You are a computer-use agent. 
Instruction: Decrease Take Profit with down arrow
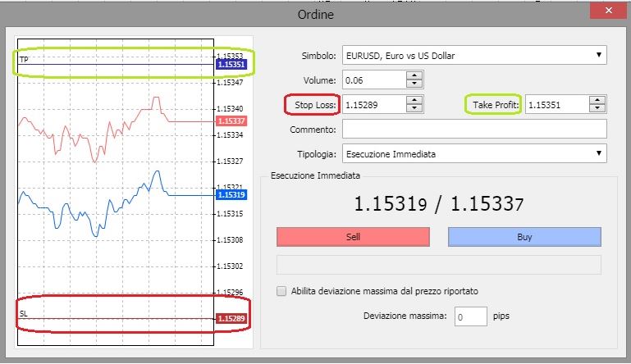[597, 108]
